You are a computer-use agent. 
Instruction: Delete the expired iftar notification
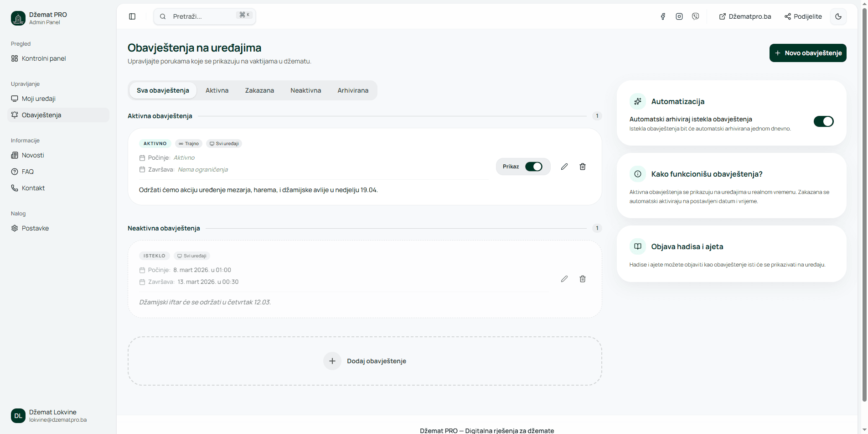[x=583, y=279]
